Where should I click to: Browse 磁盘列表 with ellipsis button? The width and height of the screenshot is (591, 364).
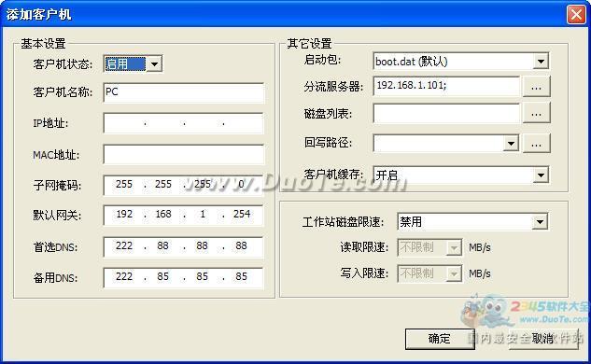click(536, 113)
